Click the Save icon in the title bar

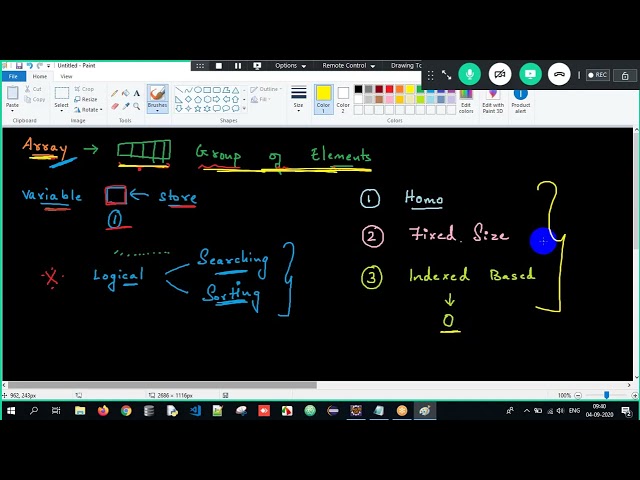tap(19, 65)
